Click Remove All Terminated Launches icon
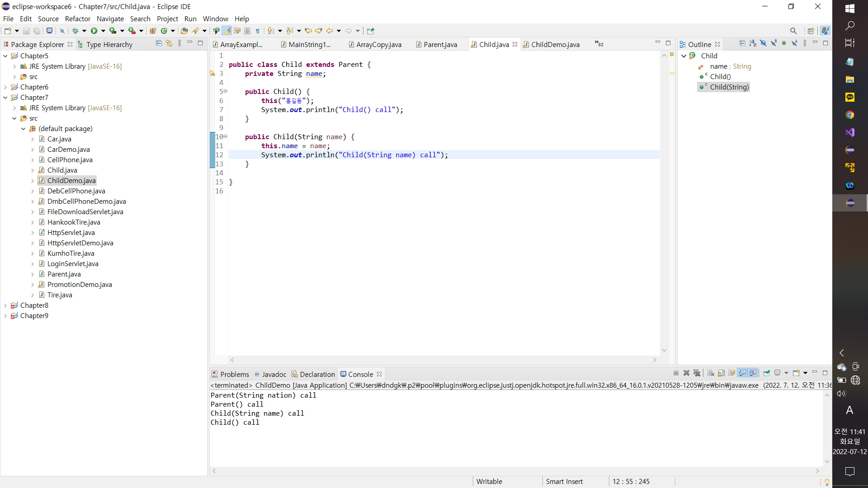 697,373
